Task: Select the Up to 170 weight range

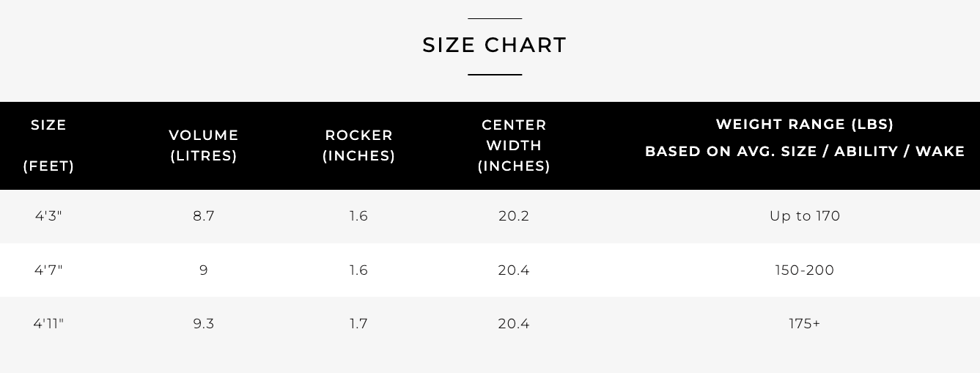Action: click(805, 216)
